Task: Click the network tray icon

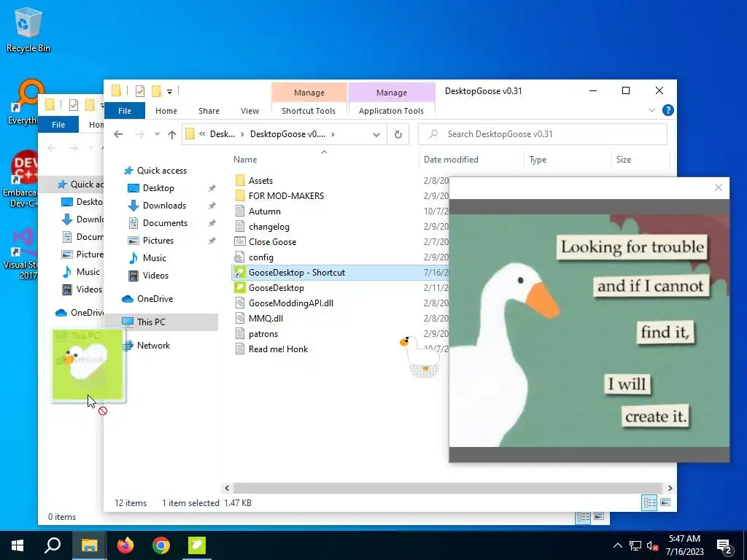Action: coord(635,545)
